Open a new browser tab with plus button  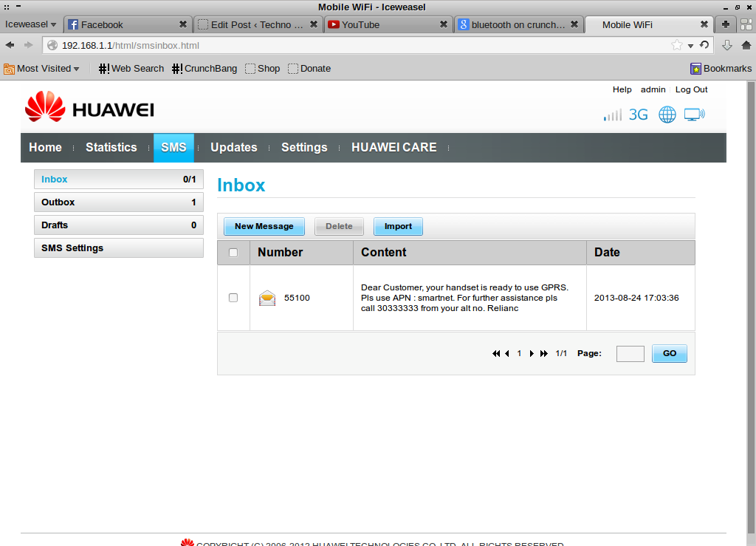coord(726,24)
